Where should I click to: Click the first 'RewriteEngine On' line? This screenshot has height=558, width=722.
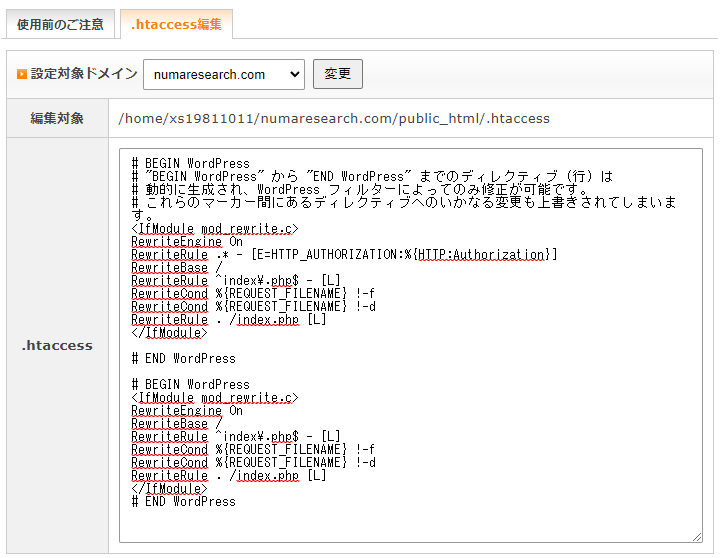pos(187,242)
